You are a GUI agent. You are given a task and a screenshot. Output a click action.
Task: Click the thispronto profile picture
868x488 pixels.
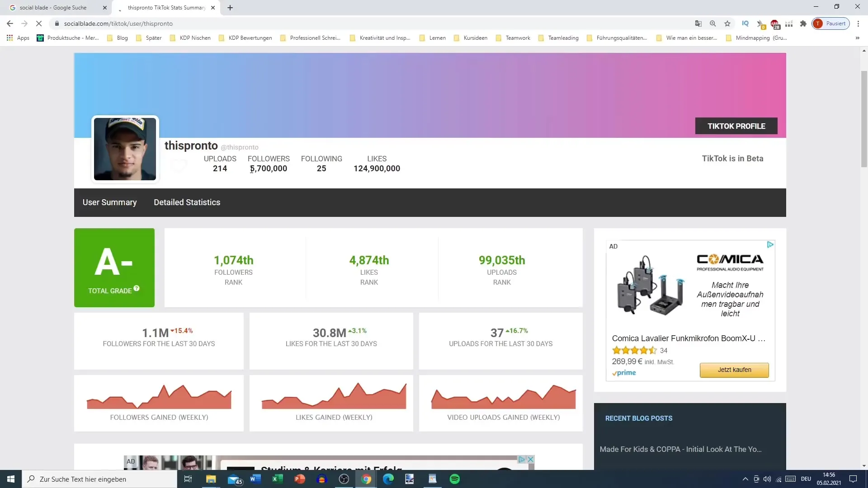click(x=125, y=149)
